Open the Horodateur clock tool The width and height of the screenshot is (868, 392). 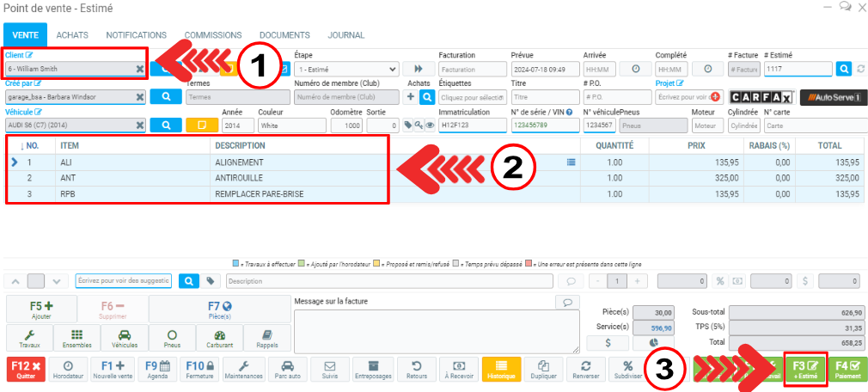pyautogui.click(x=68, y=369)
